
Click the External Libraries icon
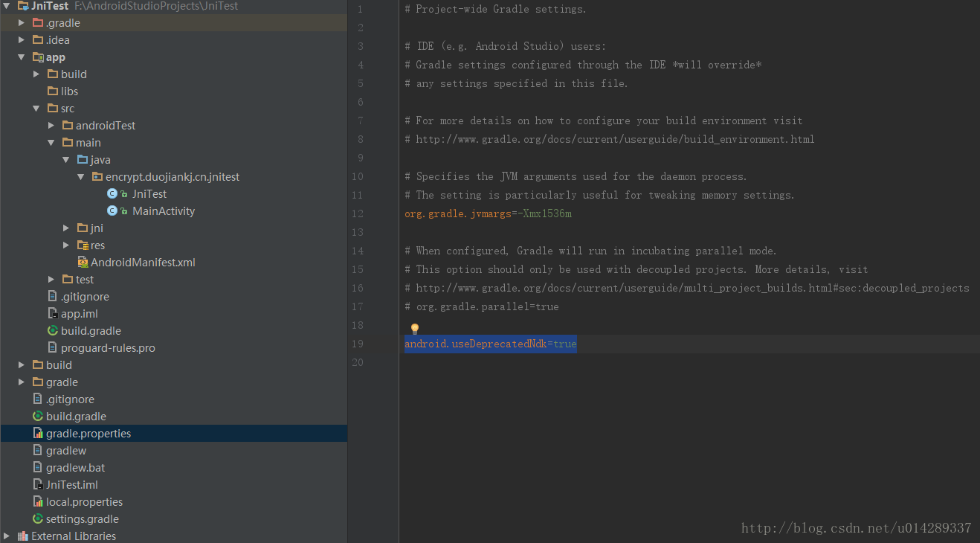[x=23, y=536]
